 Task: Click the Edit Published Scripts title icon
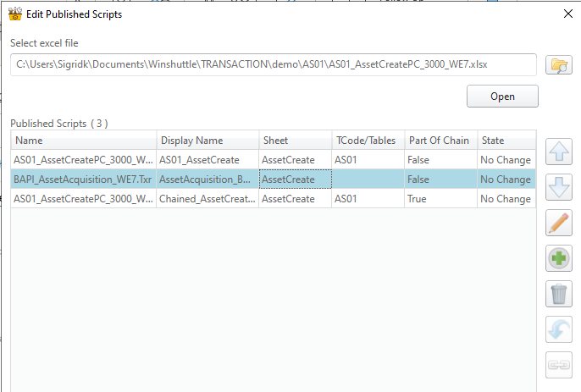pos(15,14)
